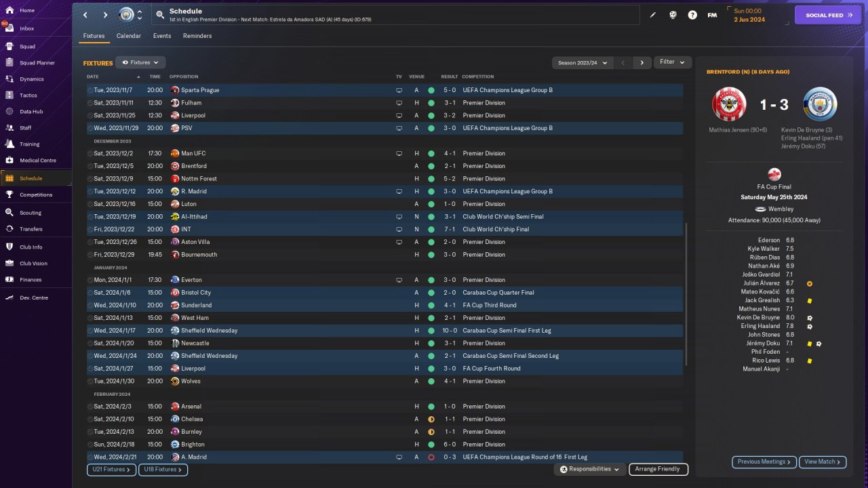
Task: Toggle the check circle on Sparta Prague fixture
Action: click(x=91, y=90)
